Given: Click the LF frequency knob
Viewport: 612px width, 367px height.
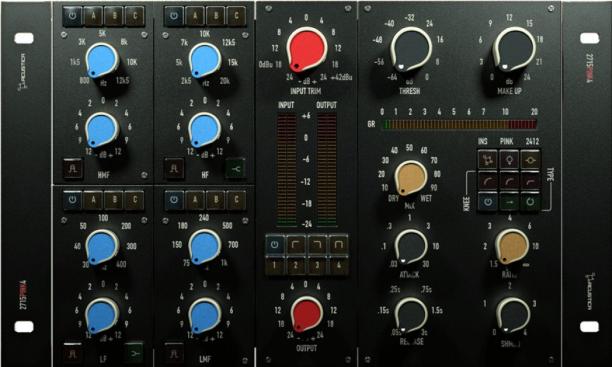Looking at the screenshot, I should [101, 247].
